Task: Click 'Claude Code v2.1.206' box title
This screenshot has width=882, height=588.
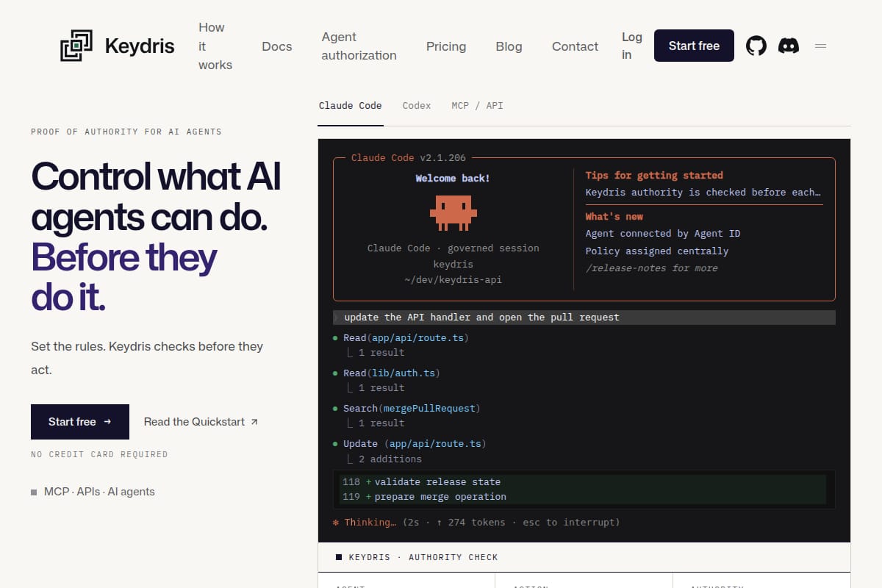Action: [x=408, y=158]
